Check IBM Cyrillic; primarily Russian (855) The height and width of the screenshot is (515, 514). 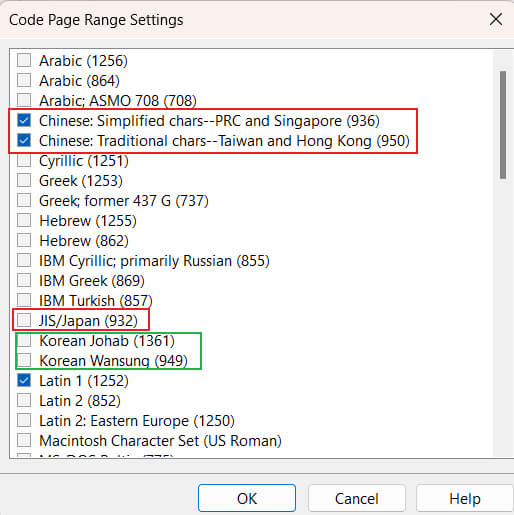click(x=24, y=261)
